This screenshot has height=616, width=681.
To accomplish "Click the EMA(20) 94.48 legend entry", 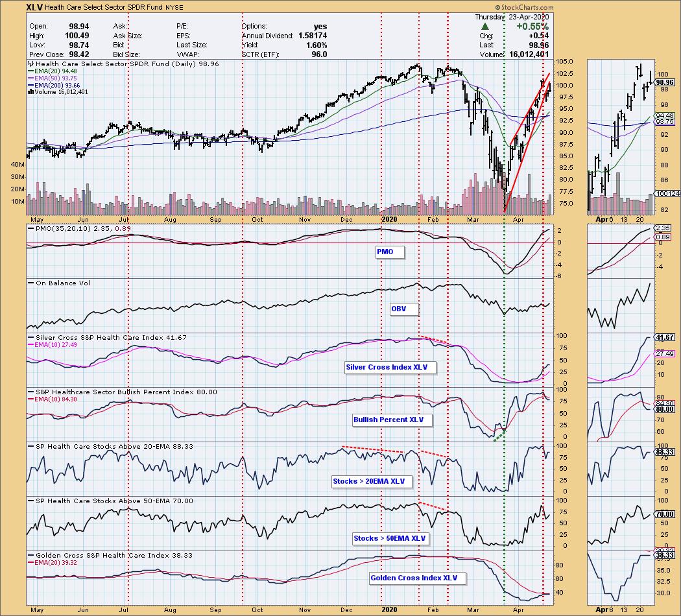I will coord(52,71).
